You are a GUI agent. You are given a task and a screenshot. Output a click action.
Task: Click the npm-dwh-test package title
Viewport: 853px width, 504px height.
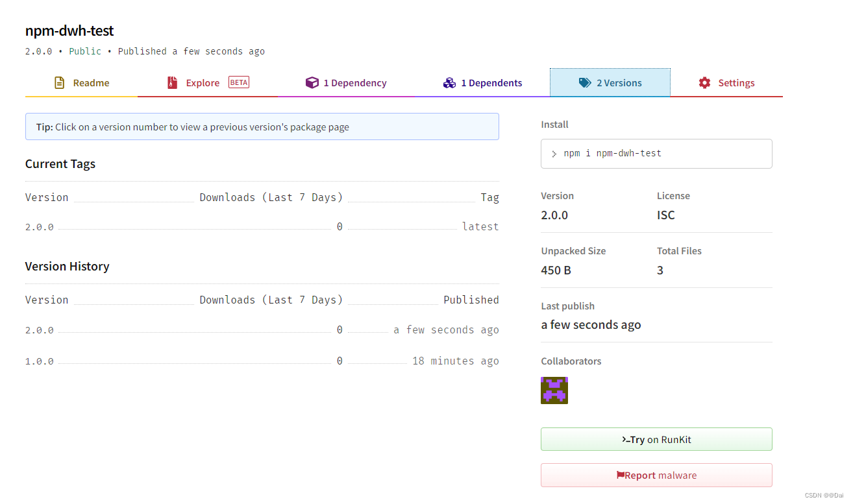(69, 30)
